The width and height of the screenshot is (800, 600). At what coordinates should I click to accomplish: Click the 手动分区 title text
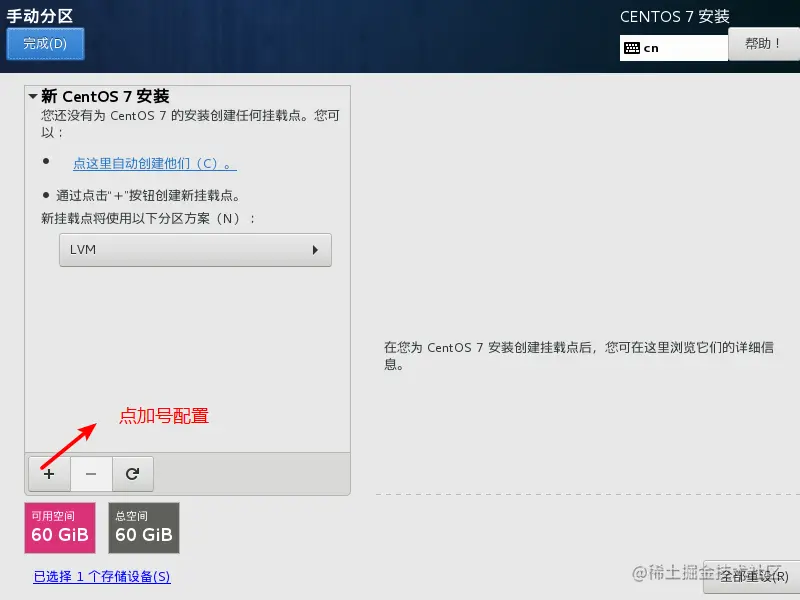[40, 16]
